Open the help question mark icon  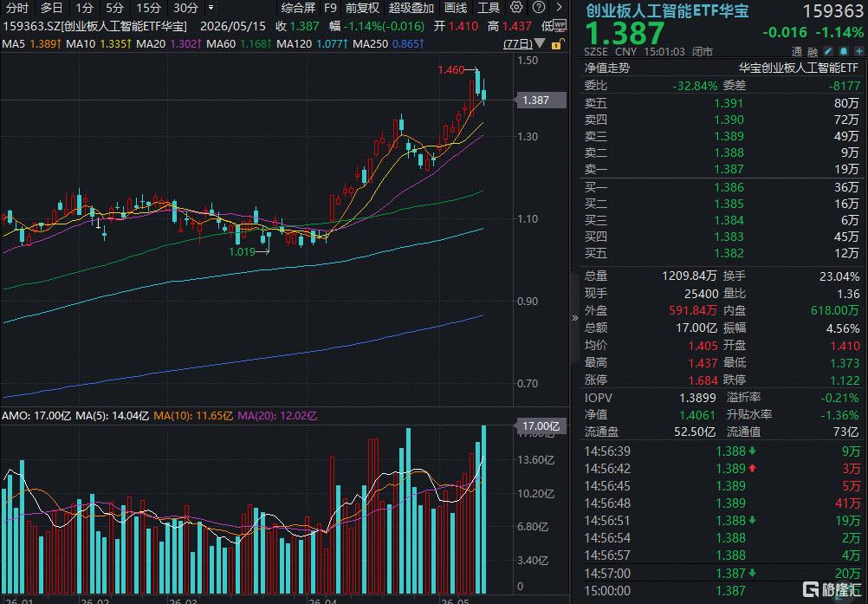(x=538, y=8)
